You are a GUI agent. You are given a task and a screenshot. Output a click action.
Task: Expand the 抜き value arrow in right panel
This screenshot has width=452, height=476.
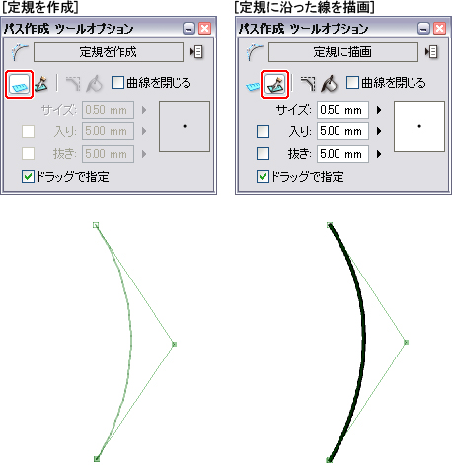379,154
